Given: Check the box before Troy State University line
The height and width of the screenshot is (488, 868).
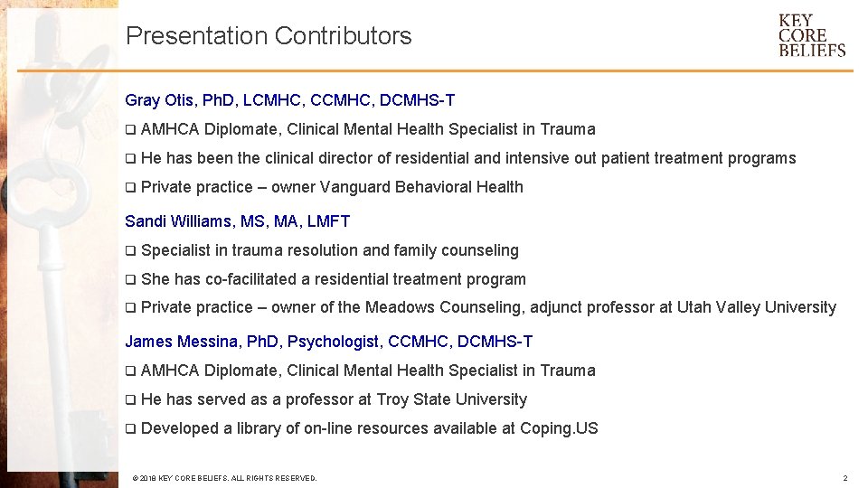Looking at the screenshot, I should (x=130, y=399).
